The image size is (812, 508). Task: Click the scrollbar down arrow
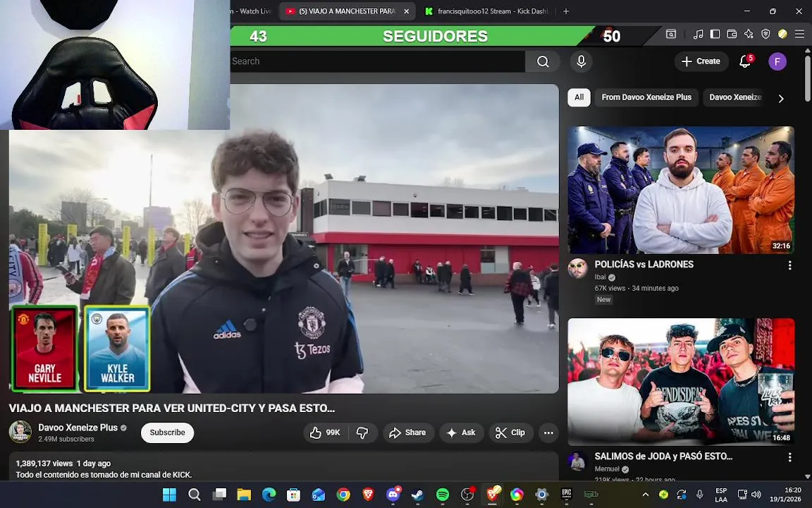(807, 476)
